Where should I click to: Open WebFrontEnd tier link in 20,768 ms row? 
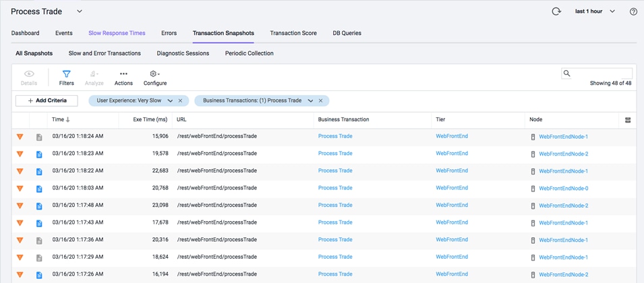452,188
